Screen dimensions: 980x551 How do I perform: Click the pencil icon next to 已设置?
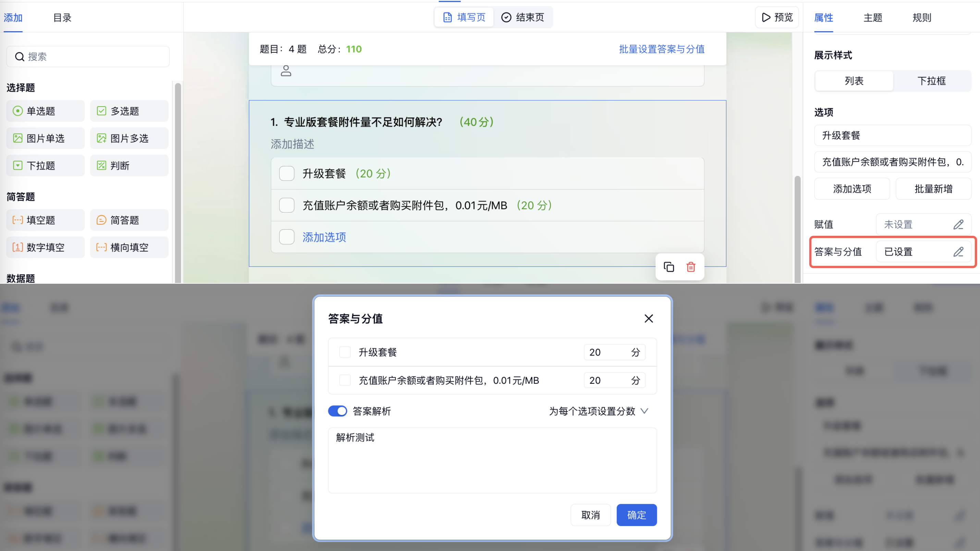point(958,252)
